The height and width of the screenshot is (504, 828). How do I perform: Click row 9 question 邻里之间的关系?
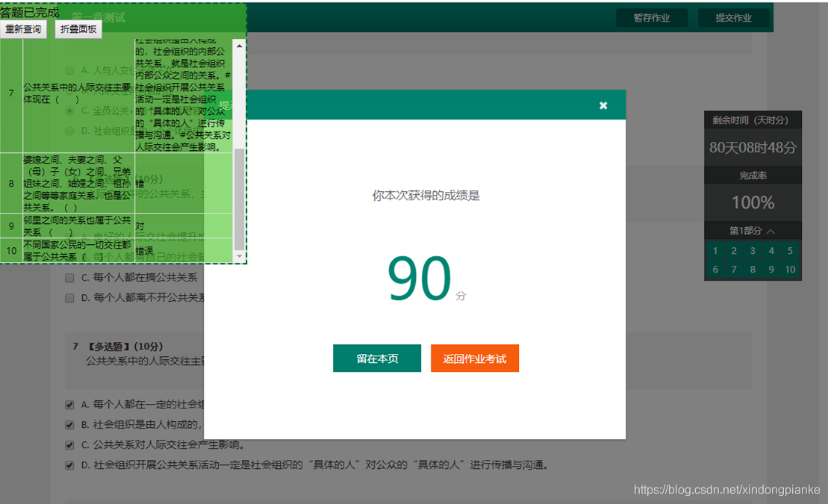tap(77, 226)
